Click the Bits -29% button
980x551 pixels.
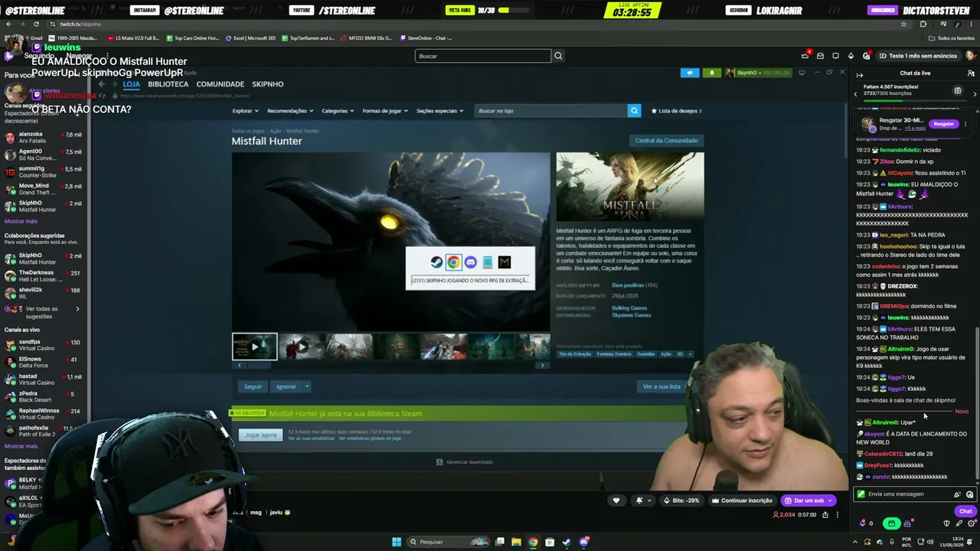click(x=681, y=500)
